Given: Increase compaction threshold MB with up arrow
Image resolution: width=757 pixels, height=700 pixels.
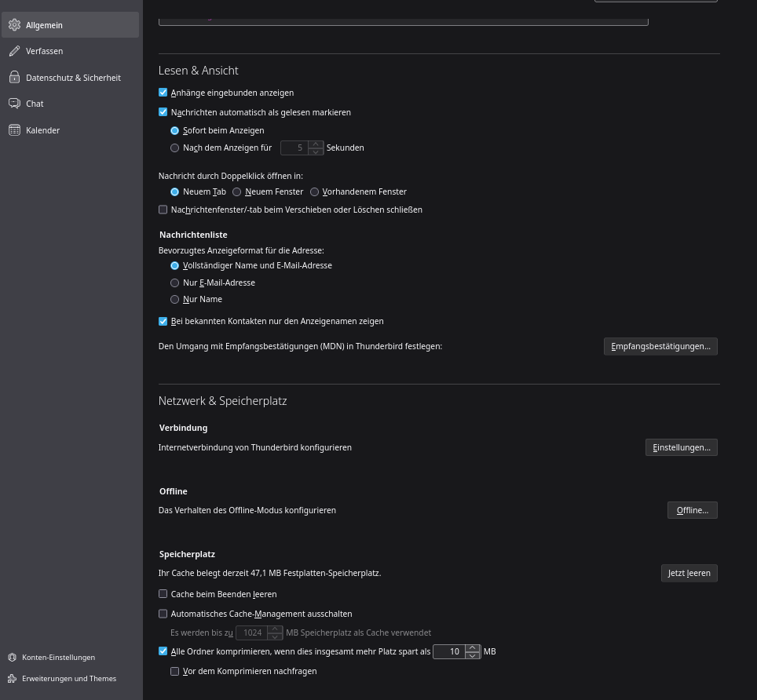Looking at the screenshot, I should pyautogui.click(x=472, y=648).
